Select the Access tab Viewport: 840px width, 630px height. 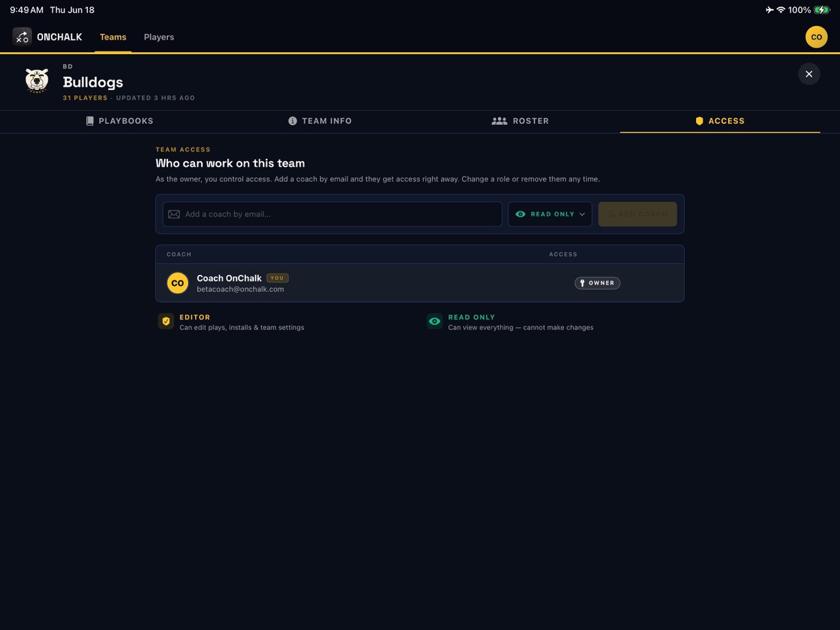(x=720, y=121)
